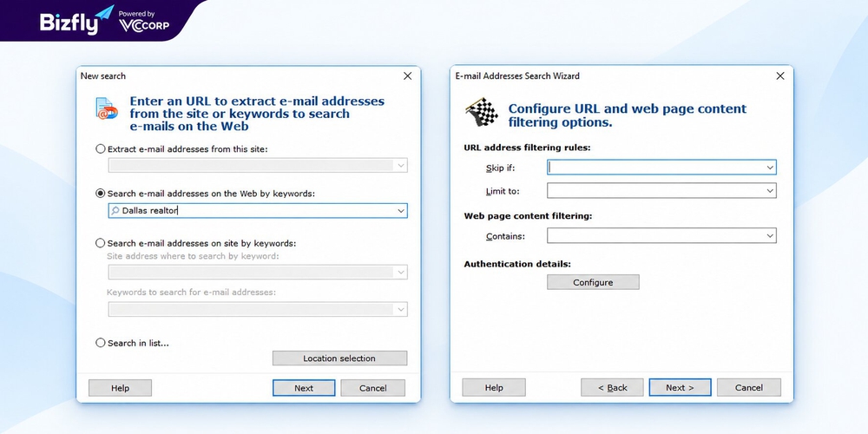Click the Bizfly logo
The image size is (868, 434).
(x=76, y=21)
